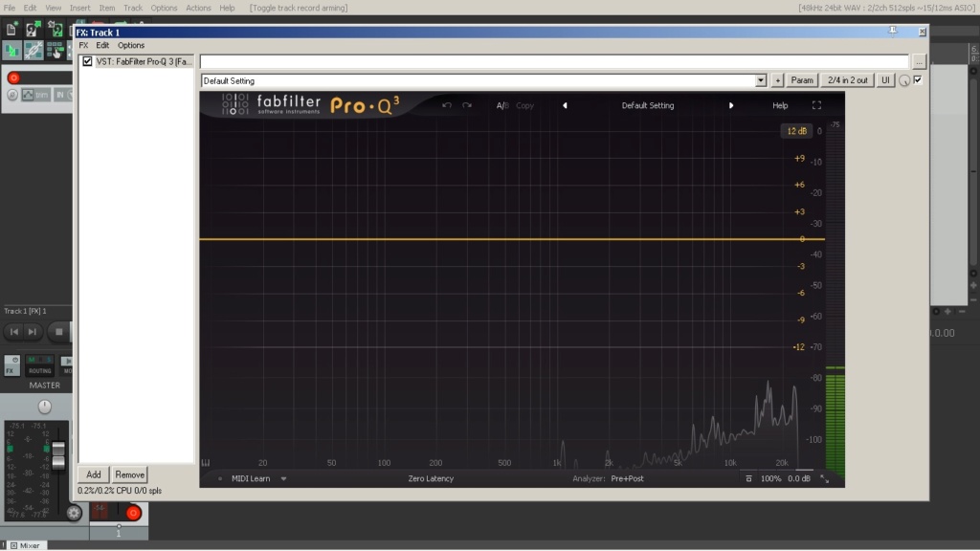Open the Edit menu in FX window

[x=102, y=46]
